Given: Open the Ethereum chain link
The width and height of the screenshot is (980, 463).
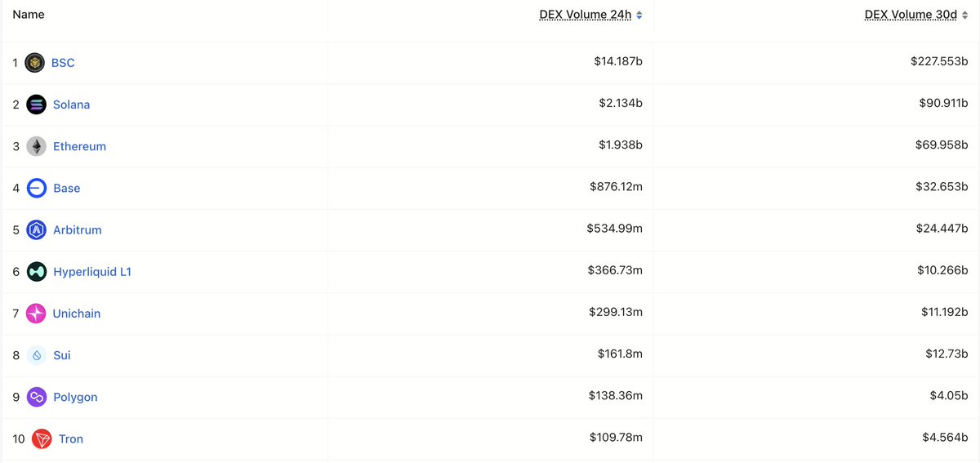Looking at the screenshot, I should point(79,146).
